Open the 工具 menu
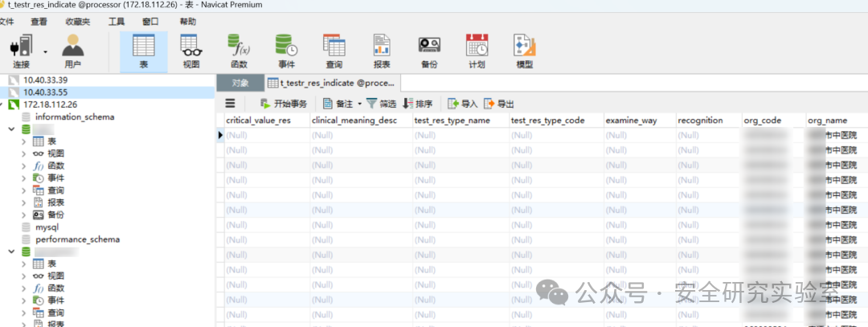Viewport: 868px width, 327px height. point(117,22)
